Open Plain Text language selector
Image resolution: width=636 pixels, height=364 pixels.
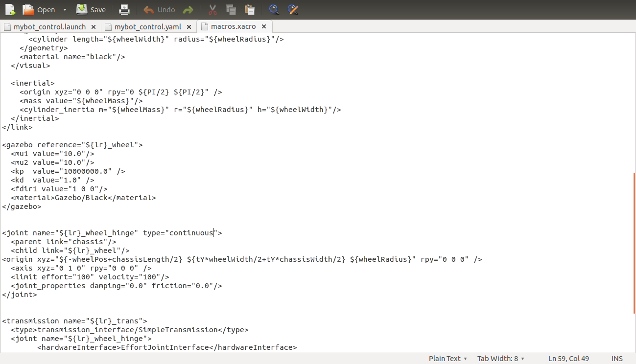[448, 359]
